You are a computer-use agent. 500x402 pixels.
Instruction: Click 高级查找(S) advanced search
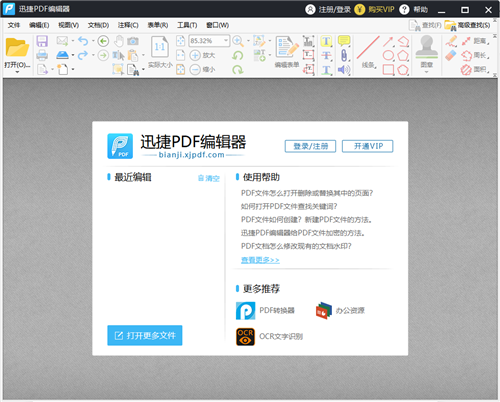click(467, 25)
